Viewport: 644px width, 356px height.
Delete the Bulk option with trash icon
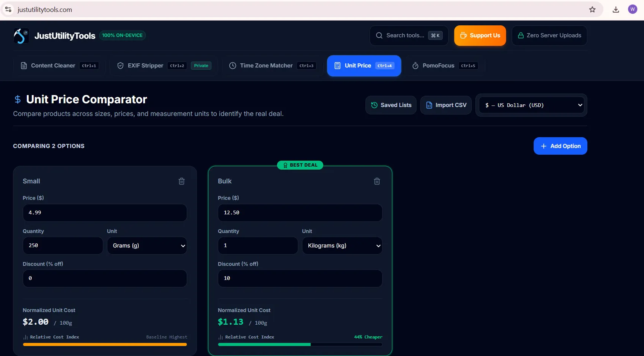[x=377, y=181]
